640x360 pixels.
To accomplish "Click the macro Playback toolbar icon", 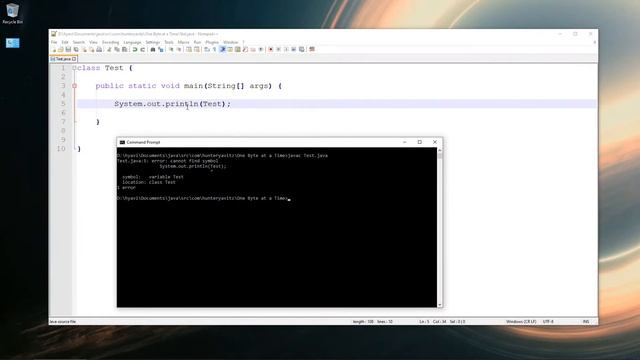I will click(286, 49).
